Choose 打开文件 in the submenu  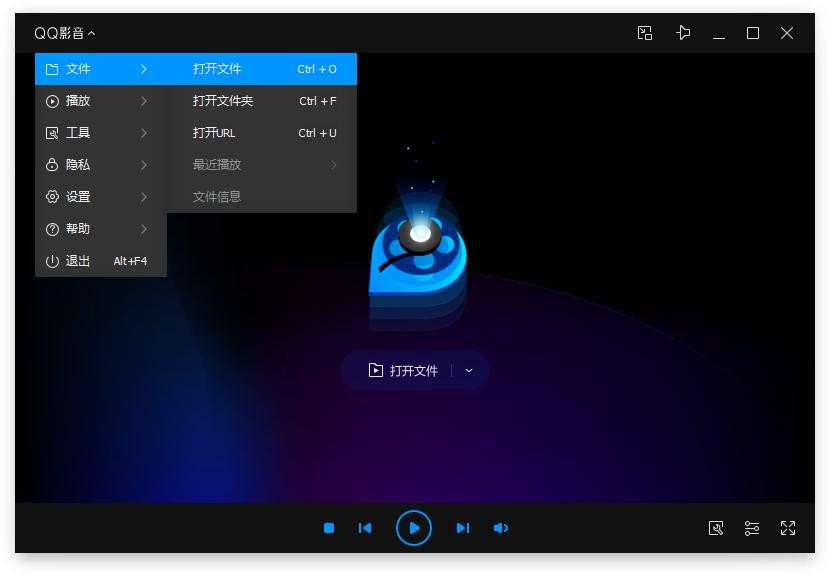(x=262, y=69)
